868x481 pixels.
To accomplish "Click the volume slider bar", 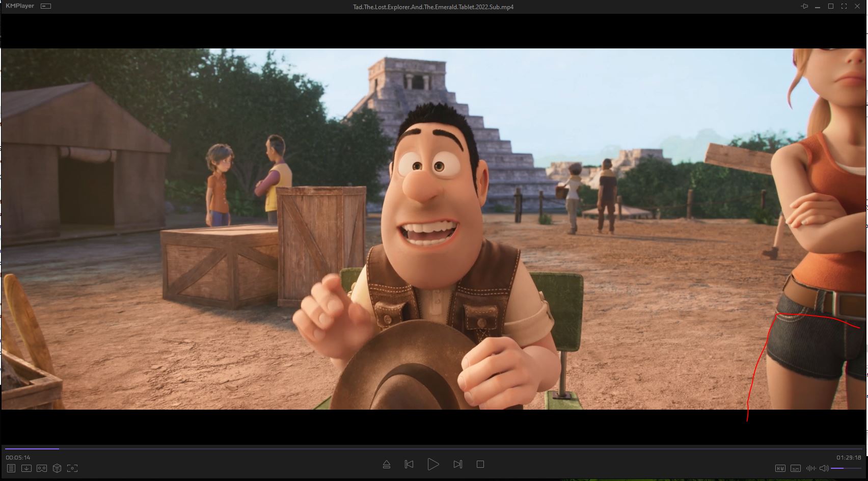I will click(846, 468).
